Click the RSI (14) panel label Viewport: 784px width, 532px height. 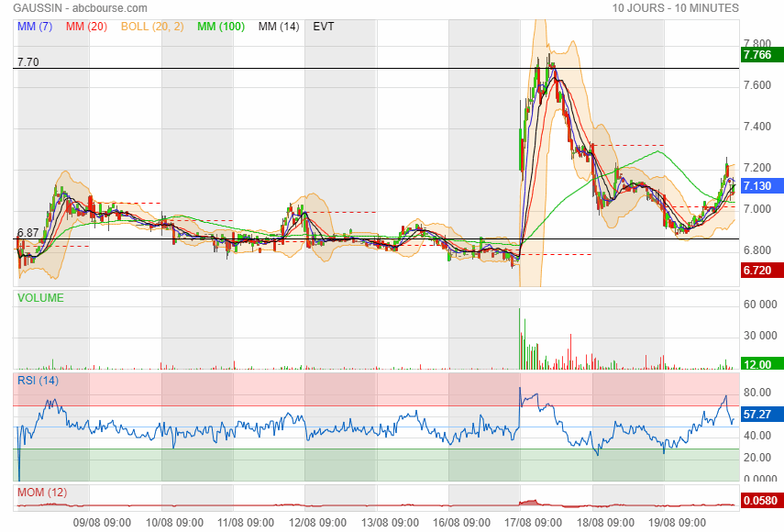pyautogui.click(x=38, y=381)
